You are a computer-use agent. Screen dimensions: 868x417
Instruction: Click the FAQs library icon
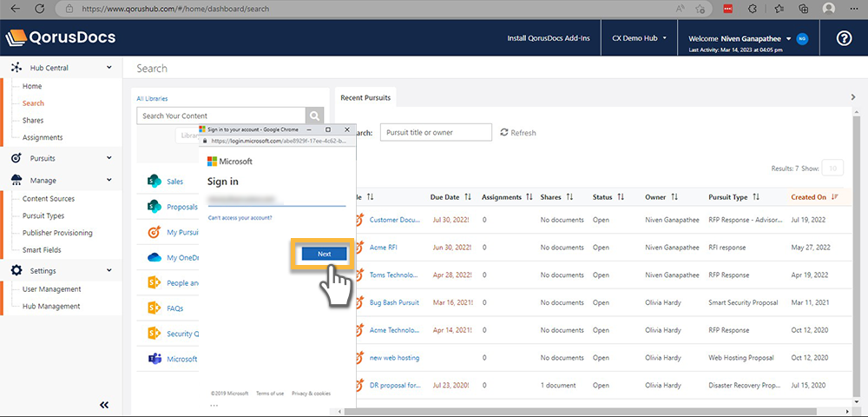click(155, 308)
